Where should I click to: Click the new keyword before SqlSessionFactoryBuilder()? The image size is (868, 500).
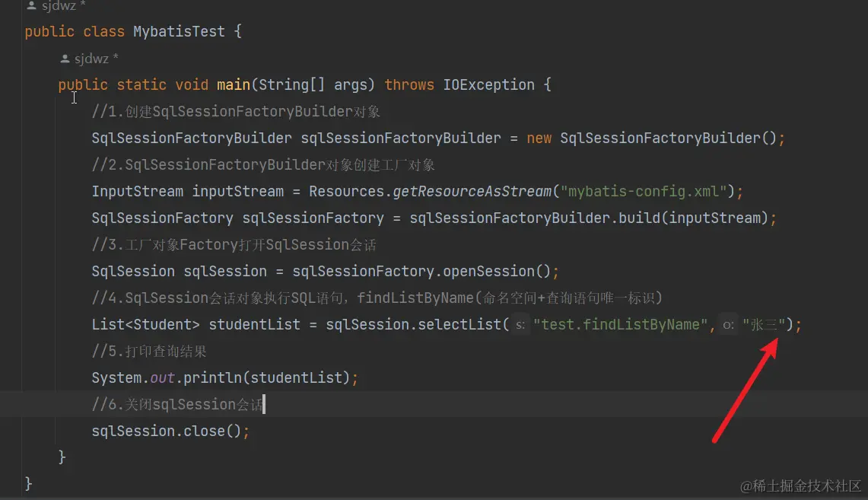pos(539,139)
